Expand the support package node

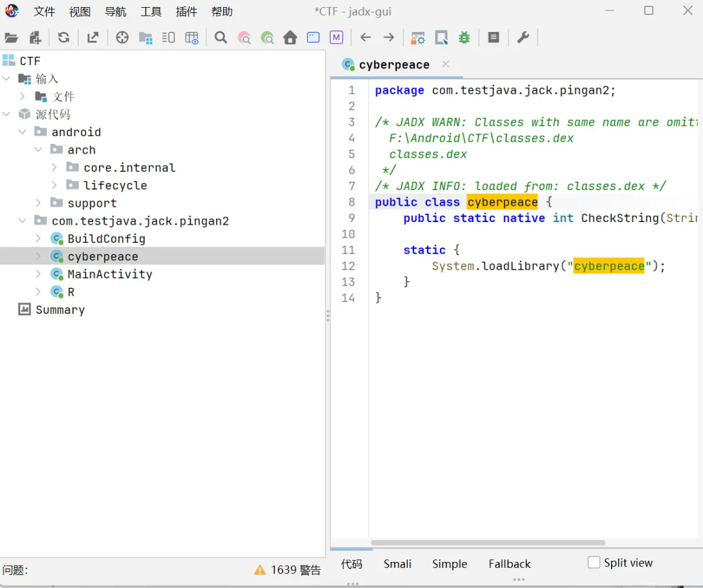(x=38, y=203)
